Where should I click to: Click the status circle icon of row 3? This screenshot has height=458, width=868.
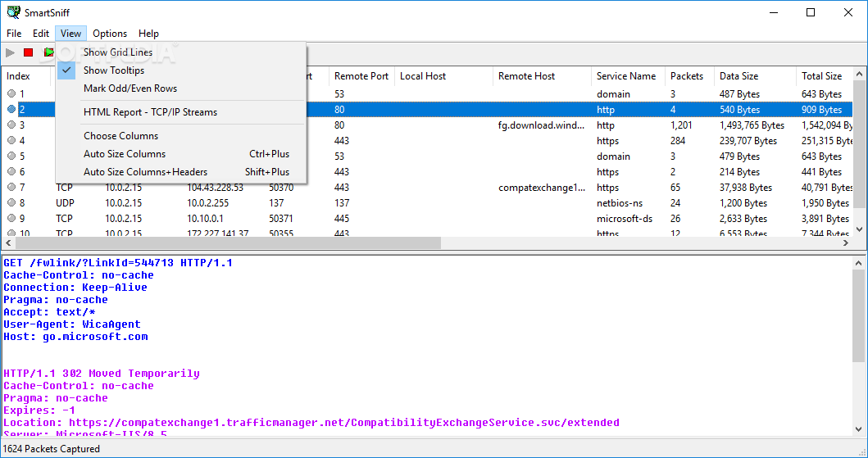coord(11,125)
